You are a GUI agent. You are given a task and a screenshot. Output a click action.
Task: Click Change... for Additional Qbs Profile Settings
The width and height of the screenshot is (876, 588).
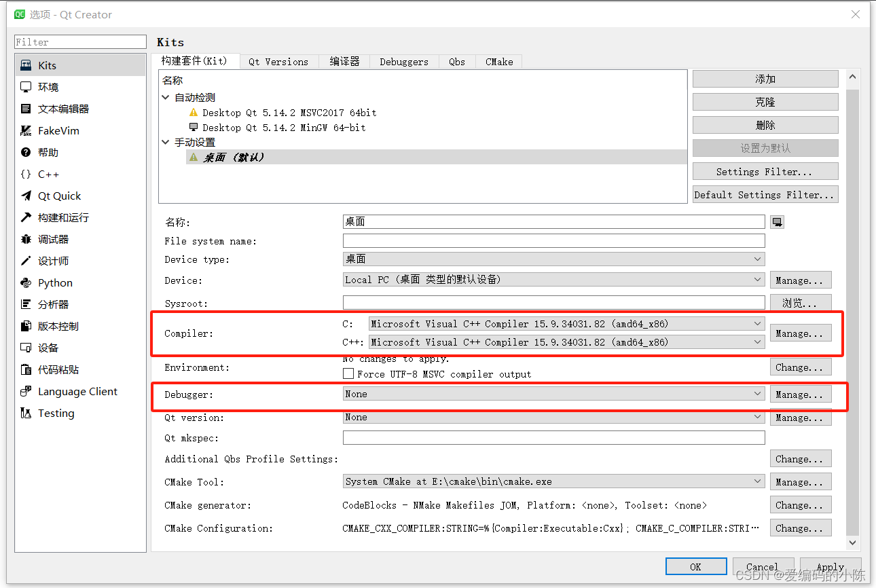pos(801,458)
